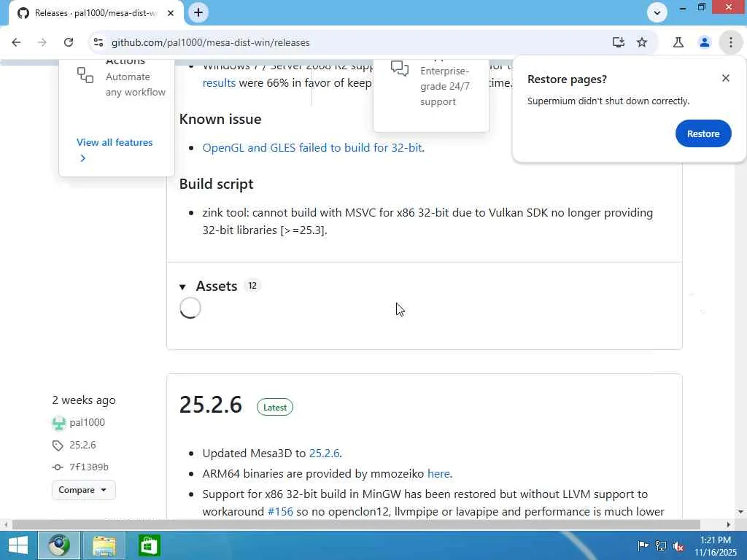Click the muted volume icon in tray

click(x=678, y=545)
